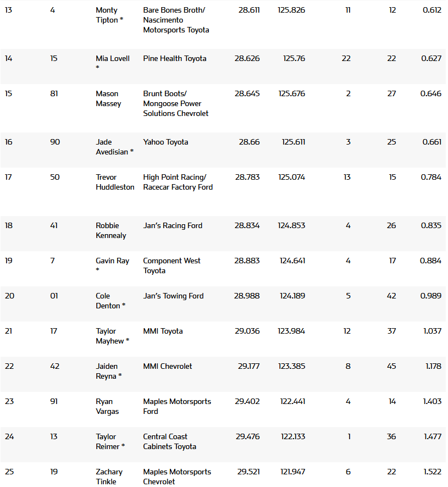The width and height of the screenshot is (448, 487).
Task: Click driver name Monty Tipton
Action: pos(109,15)
